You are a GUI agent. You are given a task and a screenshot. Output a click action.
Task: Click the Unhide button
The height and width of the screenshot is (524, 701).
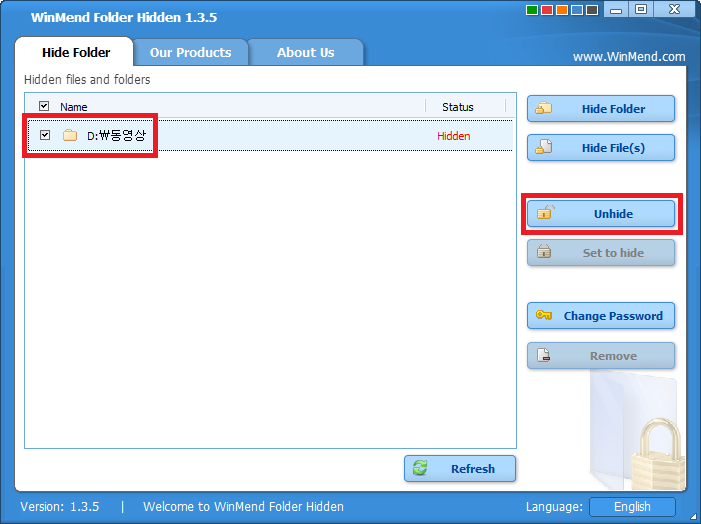(600, 214)
